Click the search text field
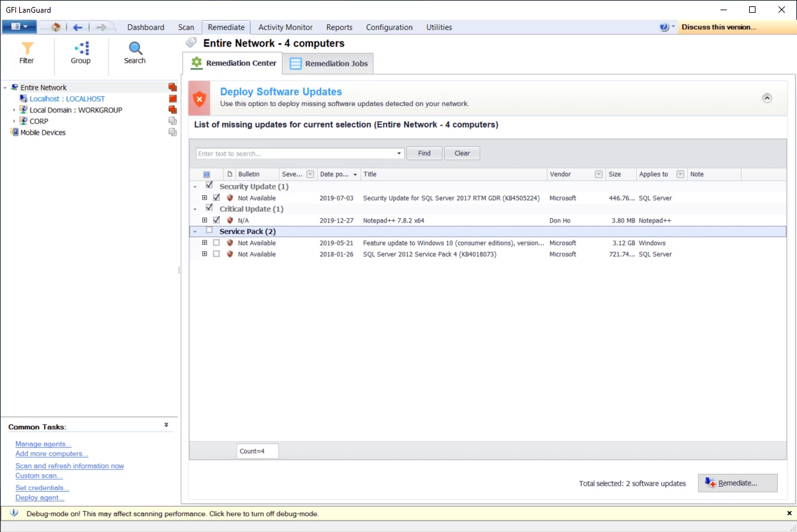Image resolution: width=797 pixels, height=532 pixels. tap(294, 153)
